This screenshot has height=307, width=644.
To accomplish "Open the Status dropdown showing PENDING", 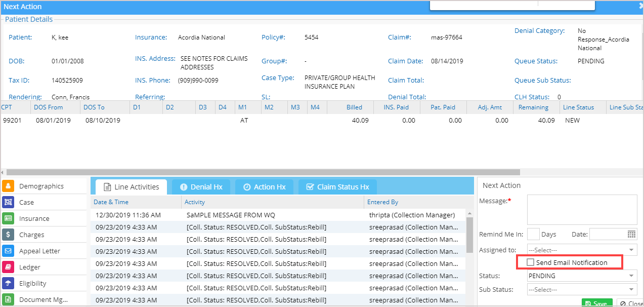I will click(x=582, y=276).
